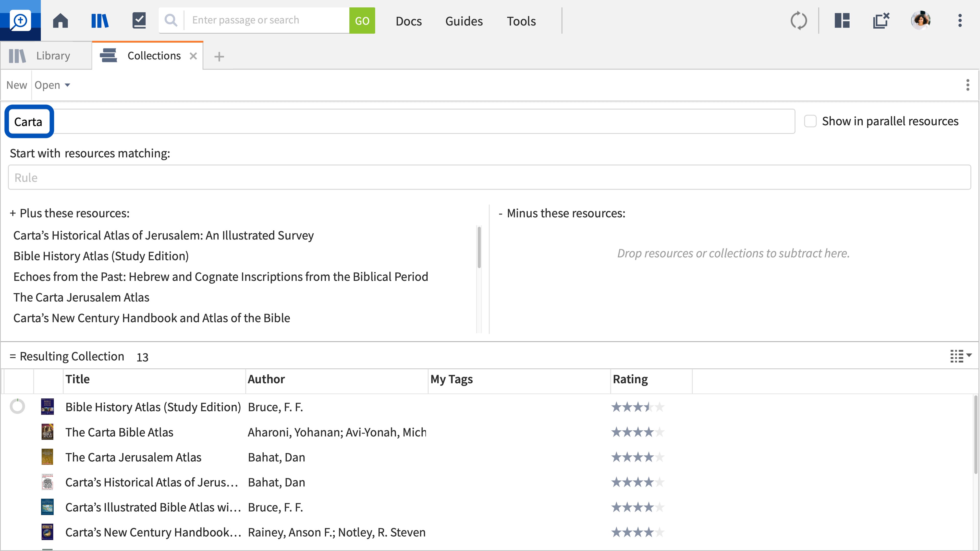980x551 pixels.
Task: Enable Show in parallel resources checkbox
Action: [x=810, y=121]
